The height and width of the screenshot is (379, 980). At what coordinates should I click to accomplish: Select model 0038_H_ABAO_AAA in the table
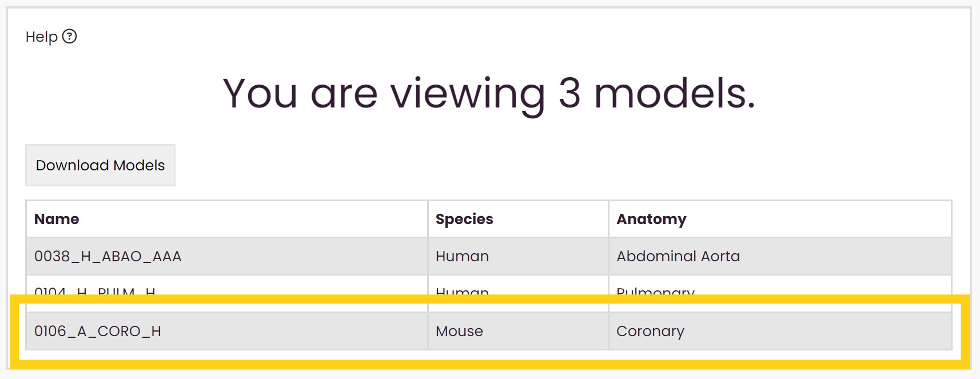pos(227,256)
